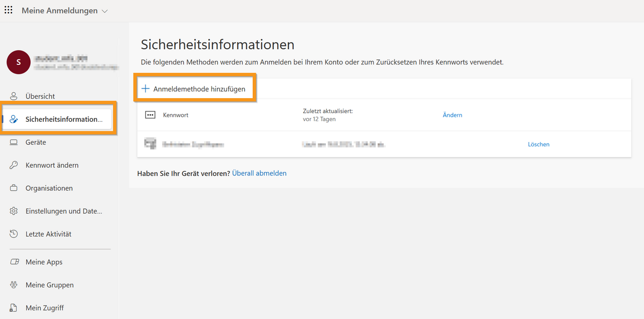Click the Letzte Aktivität clock icon
Screen dimensions: 644x319
(x=14, y=234)
